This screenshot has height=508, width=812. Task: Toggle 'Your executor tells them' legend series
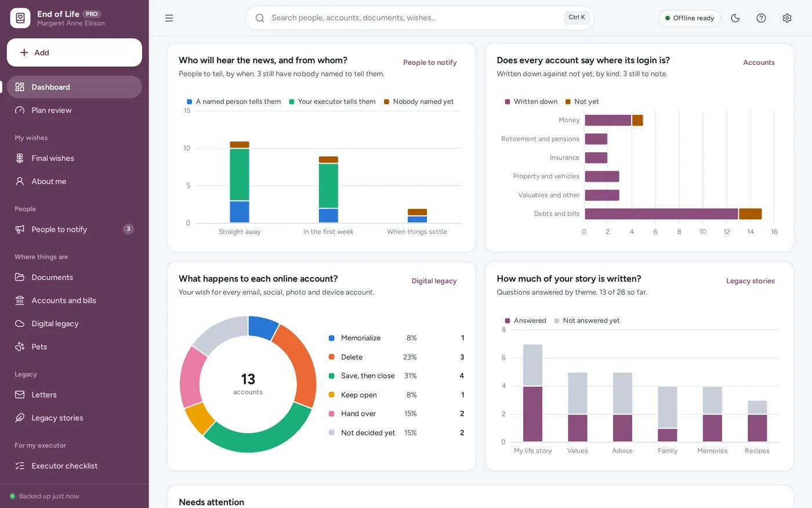[x=332, y=102]
